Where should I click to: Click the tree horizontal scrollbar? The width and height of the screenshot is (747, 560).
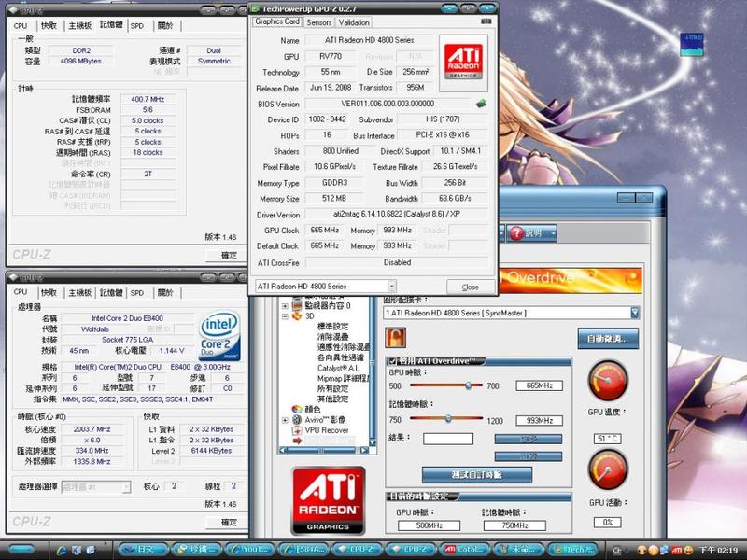[x=324, y=450]
